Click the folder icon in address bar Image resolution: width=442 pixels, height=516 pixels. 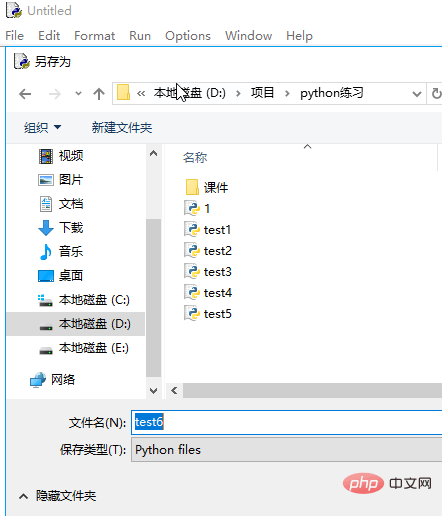(x=123, y=92)
